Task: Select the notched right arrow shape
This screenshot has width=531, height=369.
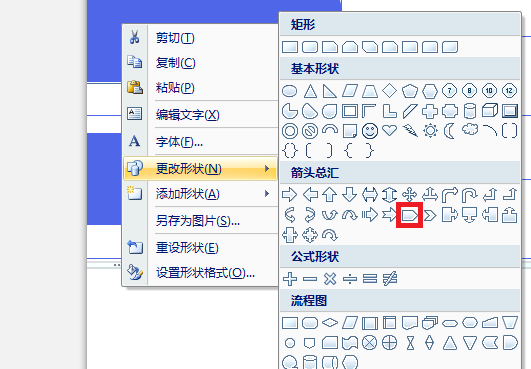Action: 389,215
